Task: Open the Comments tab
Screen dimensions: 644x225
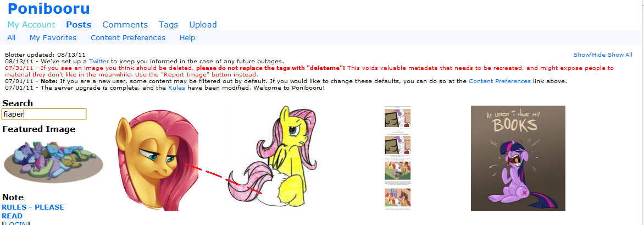Action: tap(125, 25)
